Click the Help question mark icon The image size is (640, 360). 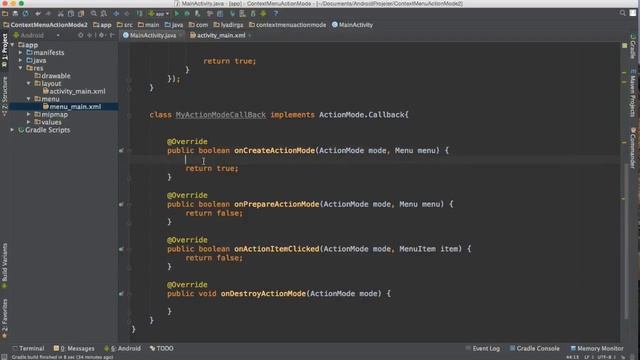[276, 13]
